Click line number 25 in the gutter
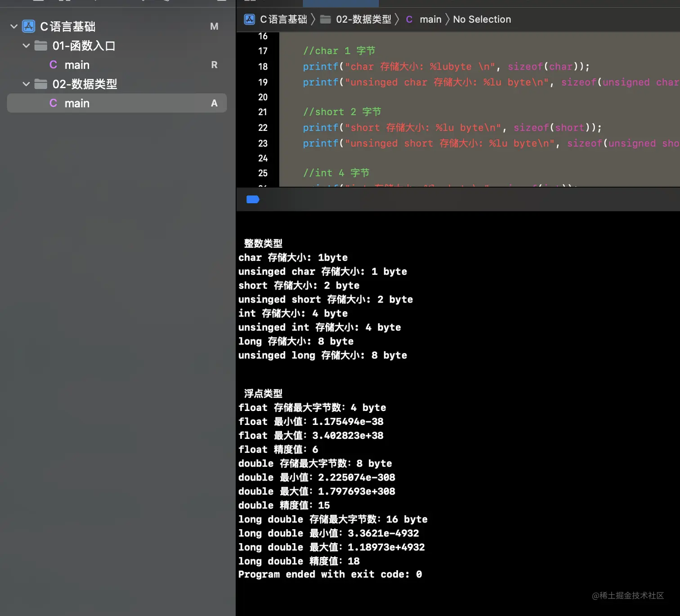This screenshot has width=680, height=616. [263, 173]
